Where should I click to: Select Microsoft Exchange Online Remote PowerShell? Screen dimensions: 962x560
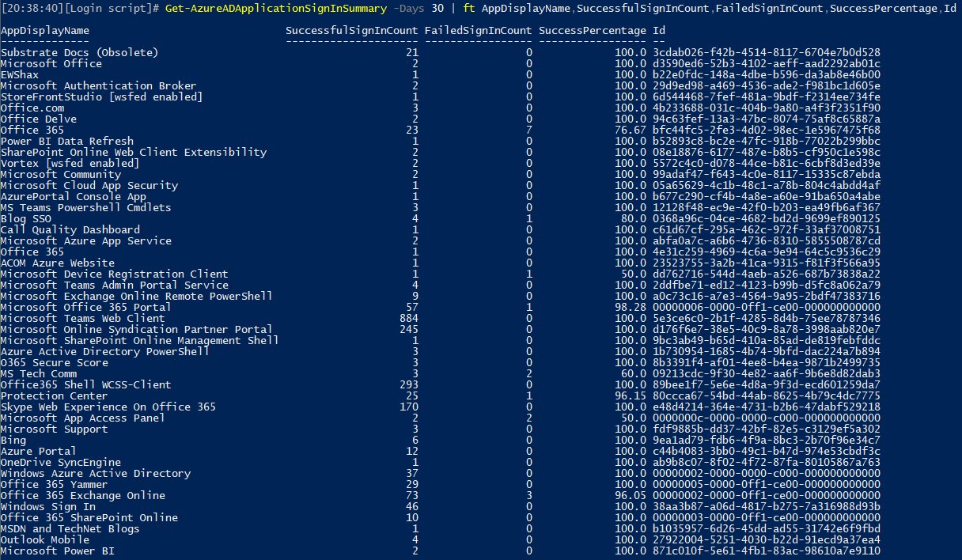[x=137, y=296]
